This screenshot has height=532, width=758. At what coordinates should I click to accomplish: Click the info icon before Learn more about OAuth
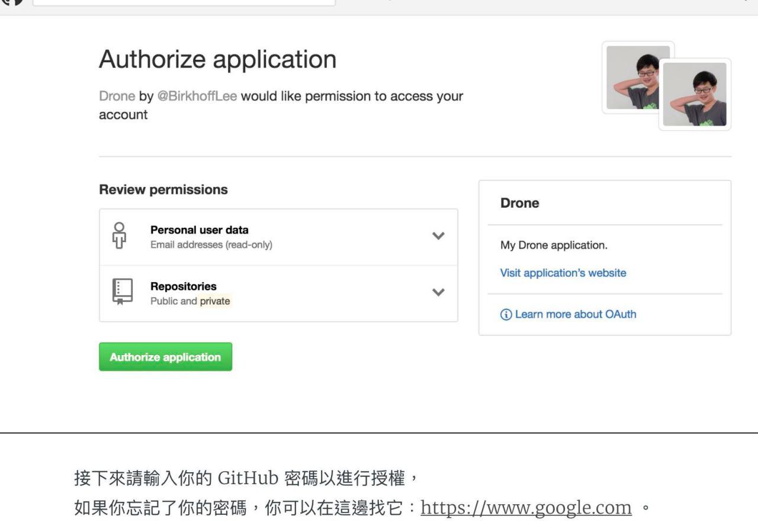click(x=506, y=315)
